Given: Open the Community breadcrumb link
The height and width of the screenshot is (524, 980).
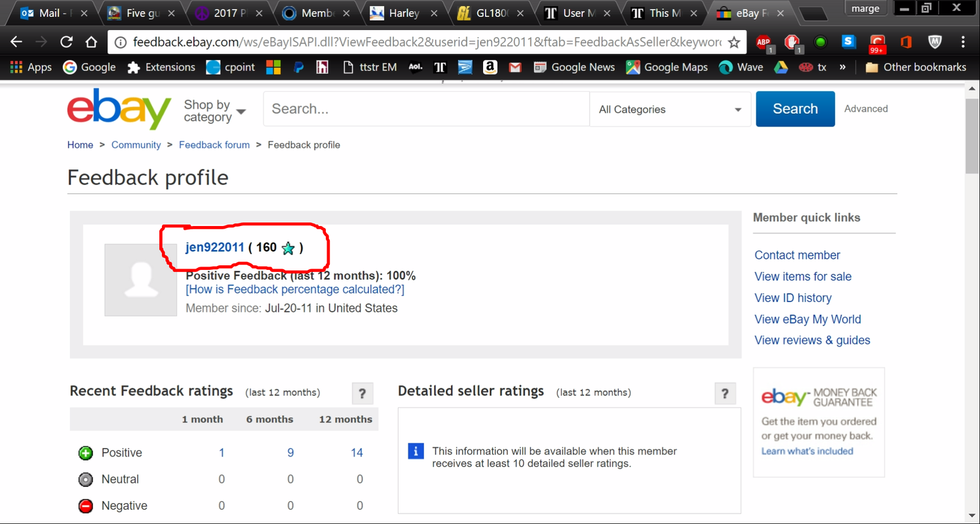Looking at the screenshot, I should (136, 145).
